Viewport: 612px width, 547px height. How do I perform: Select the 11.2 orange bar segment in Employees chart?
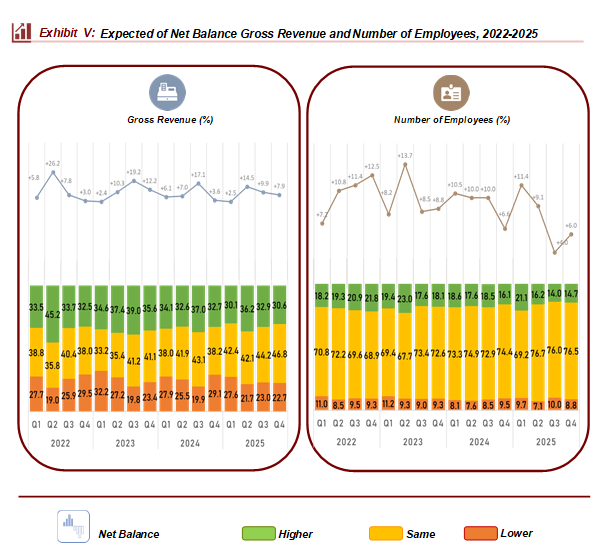[388, 403]
